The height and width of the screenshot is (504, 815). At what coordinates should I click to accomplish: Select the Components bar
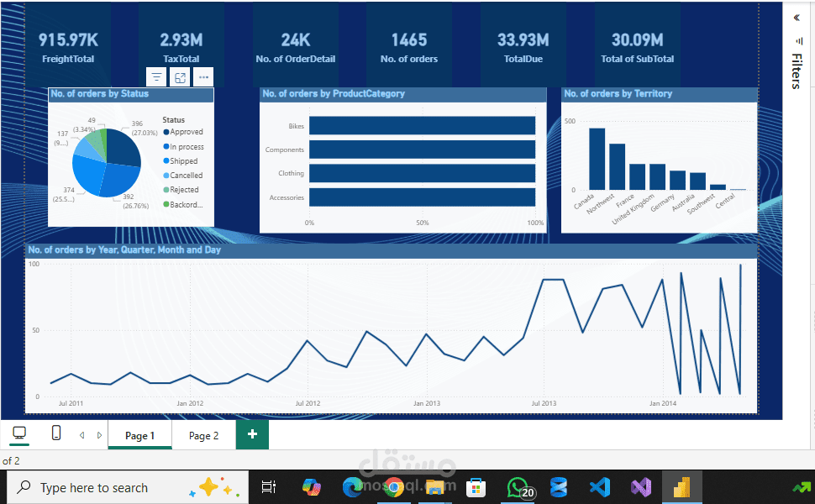click(x=422, y=150)
